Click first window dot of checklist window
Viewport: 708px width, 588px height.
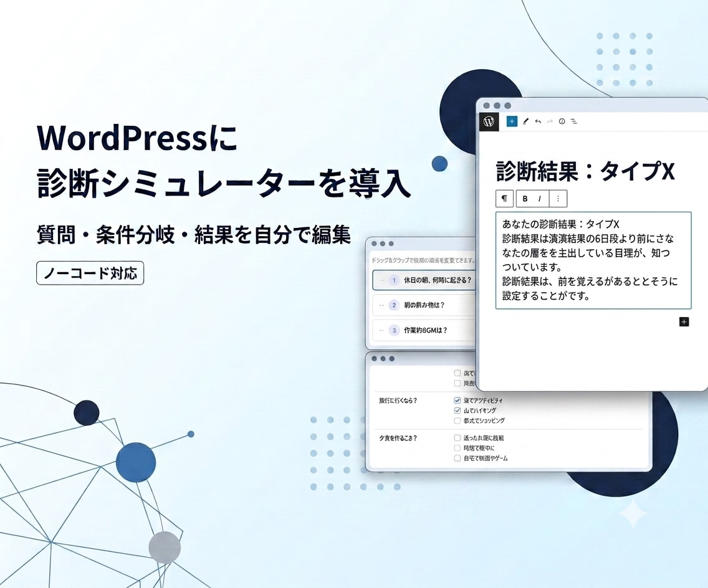(x=374, y=359)
